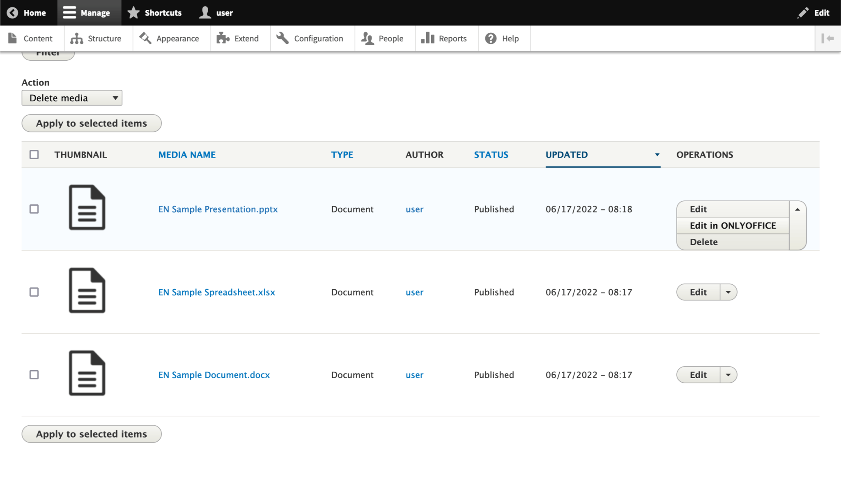Select the Appearance admin icon

click(145, 38)
